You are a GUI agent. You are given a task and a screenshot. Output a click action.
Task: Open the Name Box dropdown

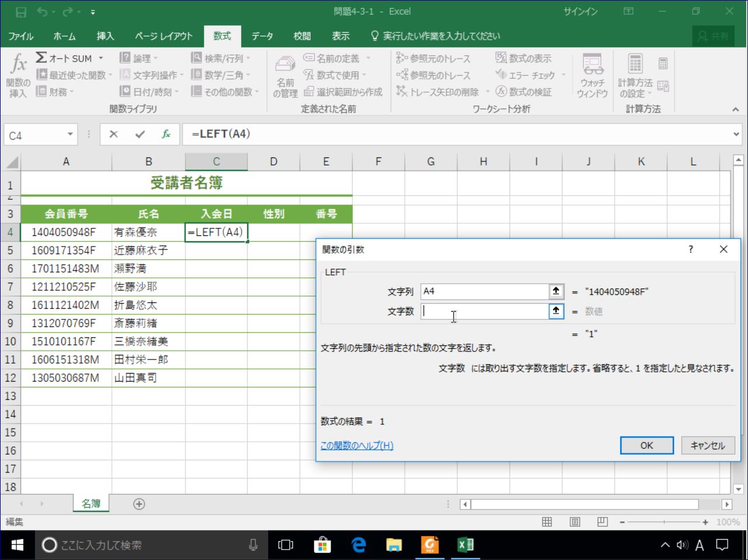69,134
